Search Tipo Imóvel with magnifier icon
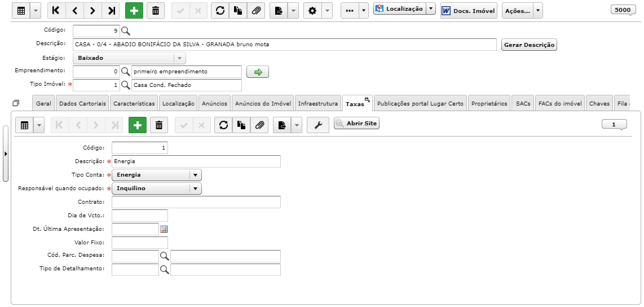 tap(126, 85)
